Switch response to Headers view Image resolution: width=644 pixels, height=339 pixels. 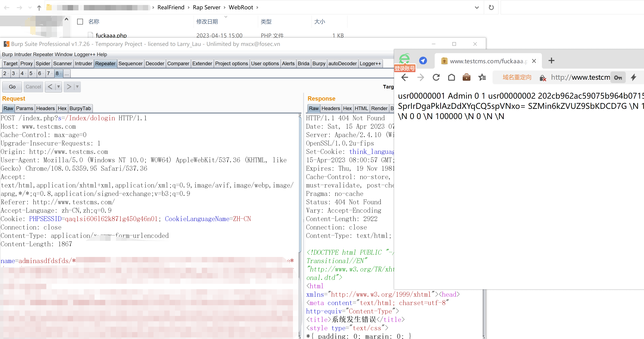330,108
